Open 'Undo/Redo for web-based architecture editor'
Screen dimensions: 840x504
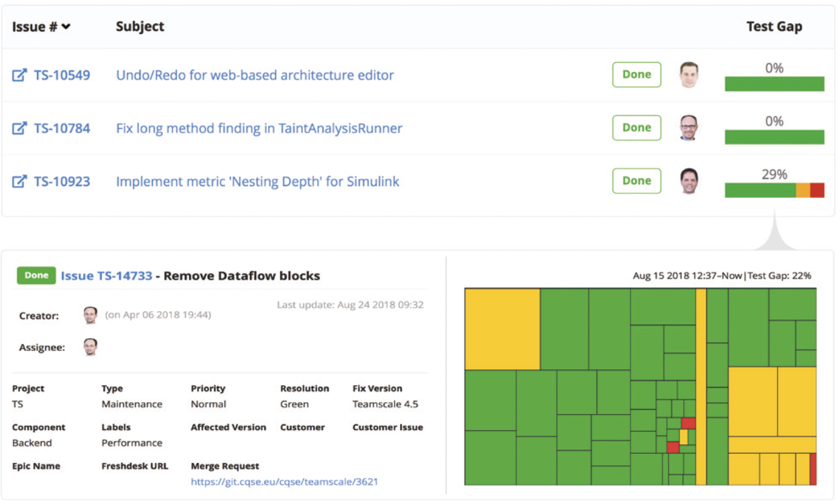pos(255,75)
